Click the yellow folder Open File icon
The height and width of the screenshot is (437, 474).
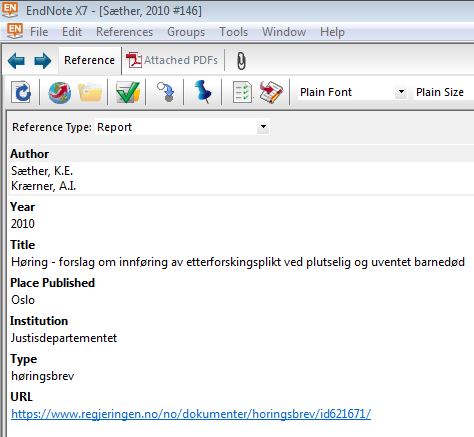click(x=90, y=92)
